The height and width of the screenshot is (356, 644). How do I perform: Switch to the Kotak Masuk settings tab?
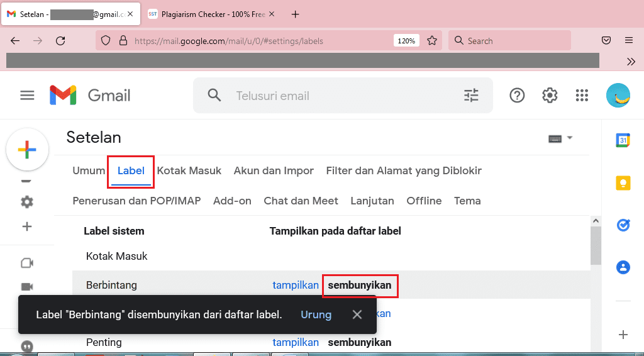point(189,170)
